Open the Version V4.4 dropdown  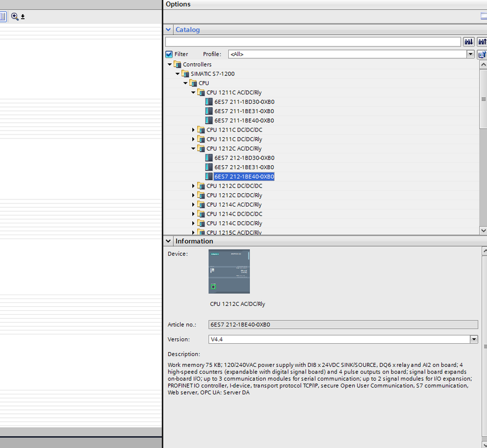pos(474,339)
